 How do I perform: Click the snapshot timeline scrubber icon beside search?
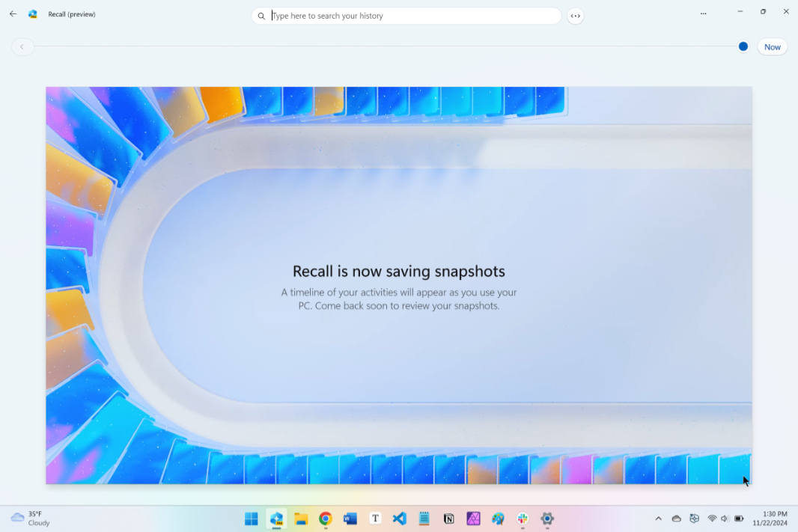coord(575,16)
